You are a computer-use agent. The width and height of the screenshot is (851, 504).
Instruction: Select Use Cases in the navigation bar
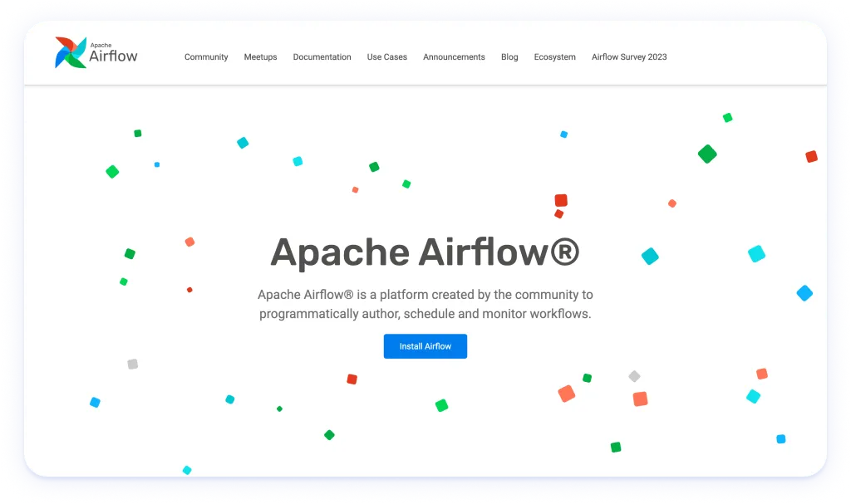click(x=386, y=57)
